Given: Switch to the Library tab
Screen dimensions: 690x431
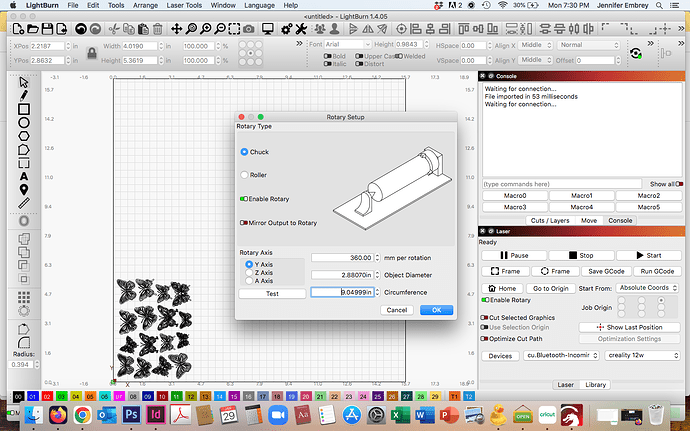Looking at the screenshot, I should tap(595, 385).
